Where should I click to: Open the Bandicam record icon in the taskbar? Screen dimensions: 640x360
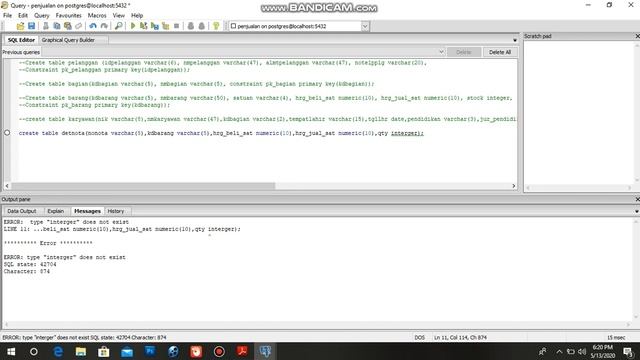219,351
